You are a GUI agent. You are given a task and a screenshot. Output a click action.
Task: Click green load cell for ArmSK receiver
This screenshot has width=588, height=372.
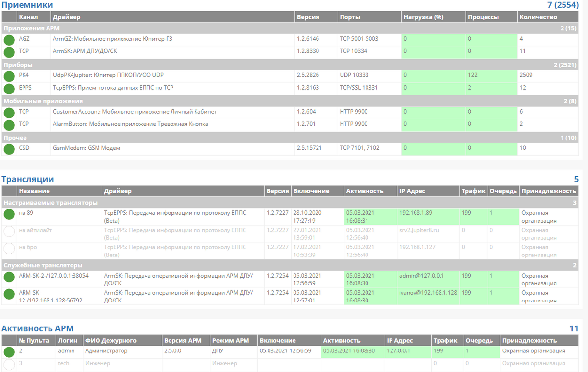(433, 51)
